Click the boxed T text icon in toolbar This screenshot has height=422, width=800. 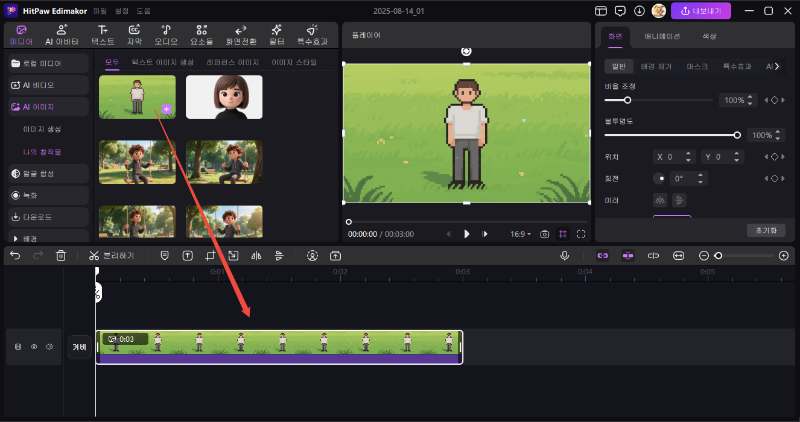188,256
